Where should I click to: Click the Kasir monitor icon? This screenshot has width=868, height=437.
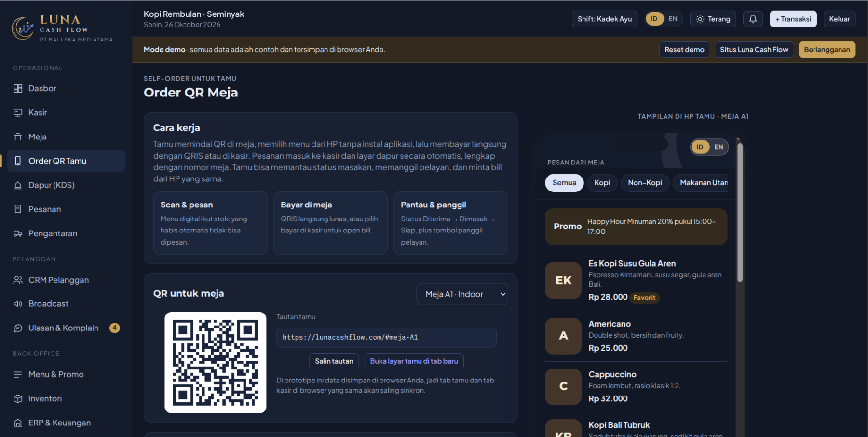click(18, 112)
